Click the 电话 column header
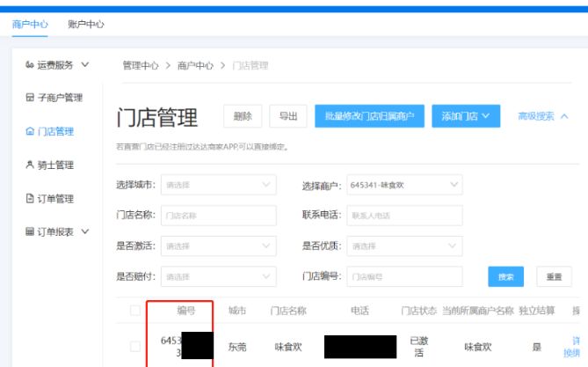This screenshot has width=588, height=367. [x=360, y=311]
